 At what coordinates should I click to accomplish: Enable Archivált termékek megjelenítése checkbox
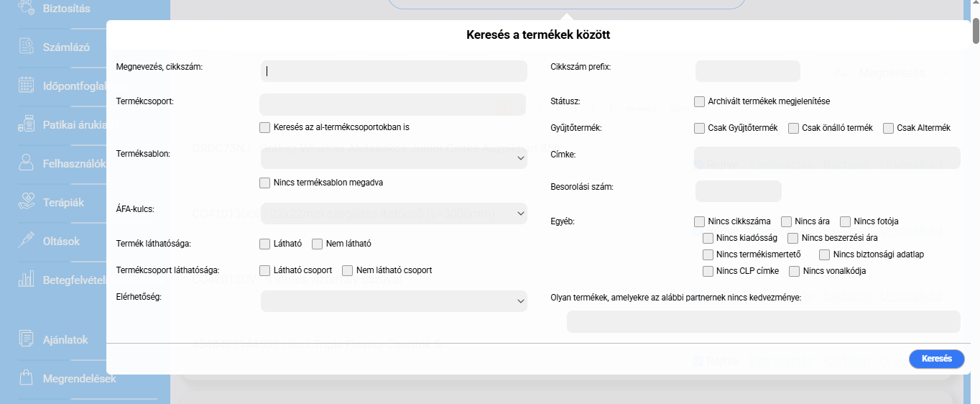[699, 101]
